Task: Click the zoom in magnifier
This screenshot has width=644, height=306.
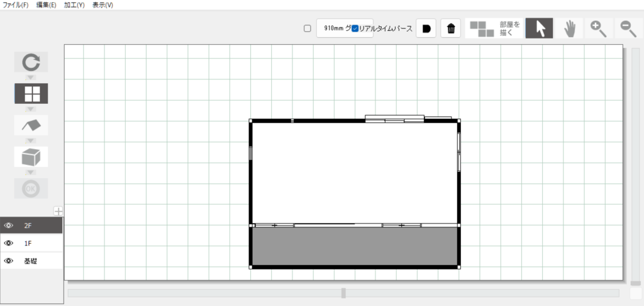Action: (x=599, y=28)
